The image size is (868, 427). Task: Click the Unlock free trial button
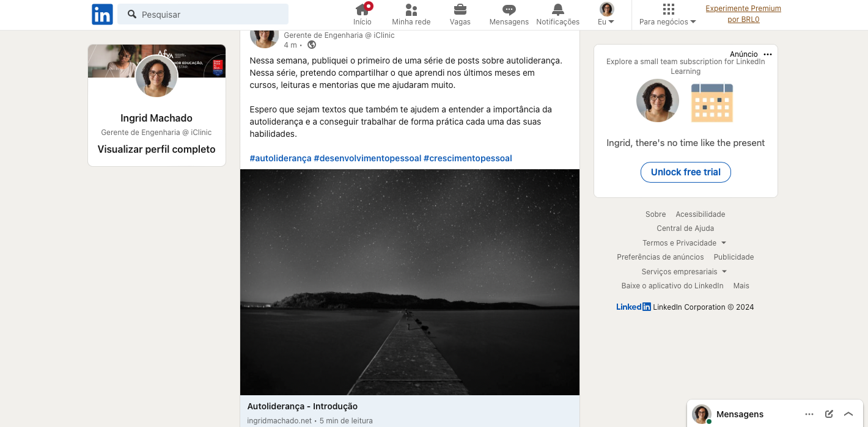point(685,172)
